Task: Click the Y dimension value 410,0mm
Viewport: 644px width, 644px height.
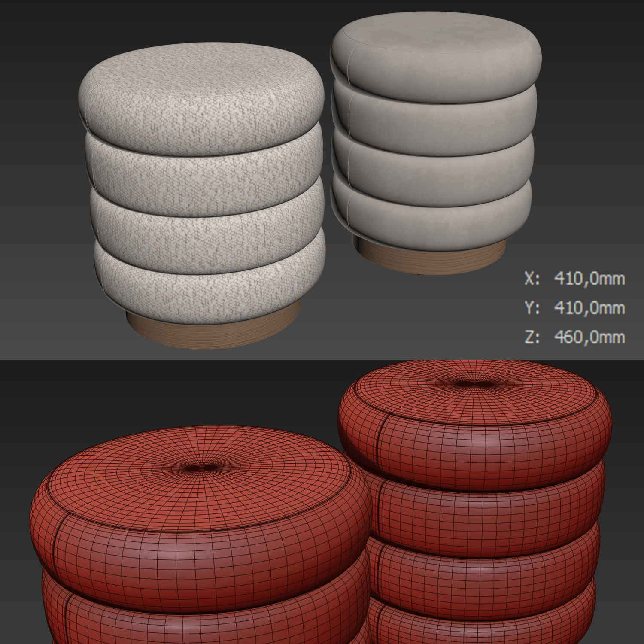Action: [x=589, y=308]
